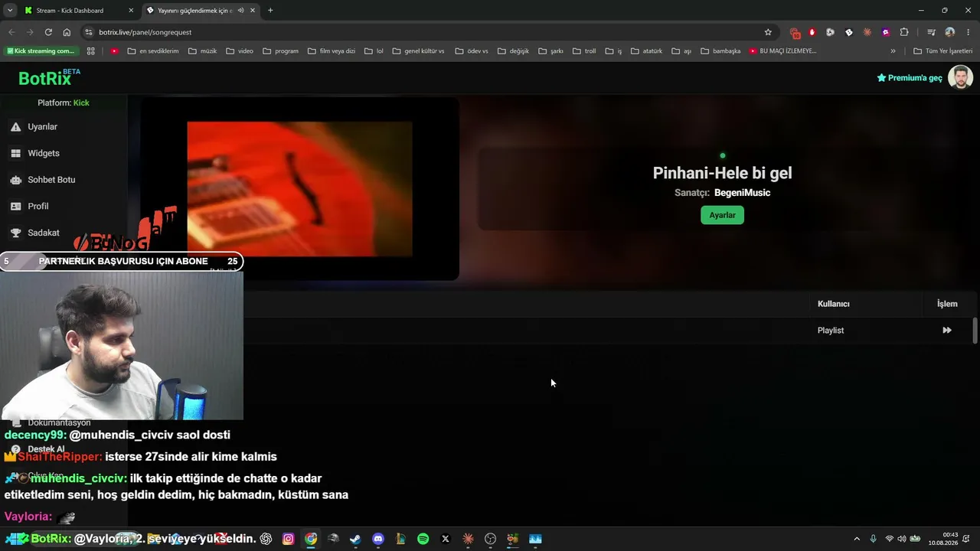The height and width of the screenshot is (551, 980).
Task: Skip the Playlist song with fast-forward icon
Action: coord(947,331)
